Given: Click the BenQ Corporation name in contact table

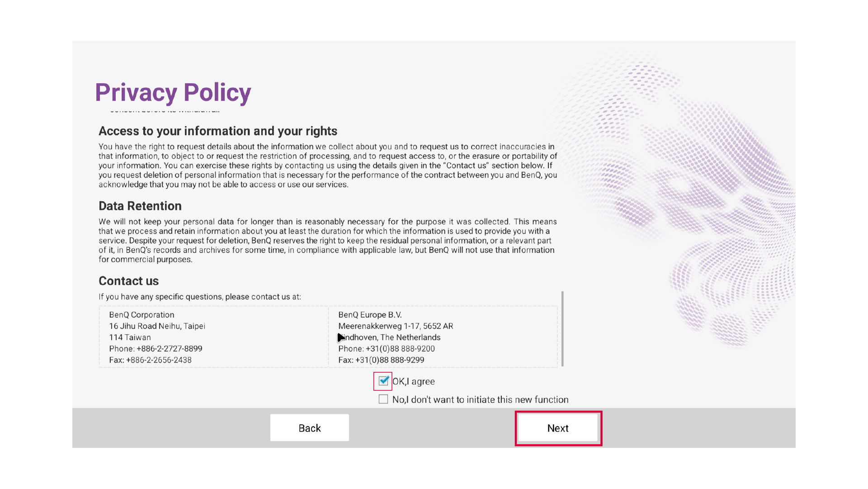Looking at the screenshot, I should pyautogui.click(x=142, y=315).
